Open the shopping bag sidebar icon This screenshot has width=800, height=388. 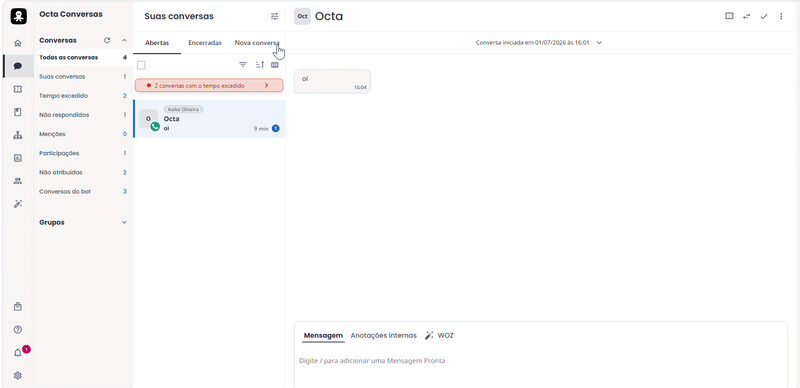[x=18, y=307]
